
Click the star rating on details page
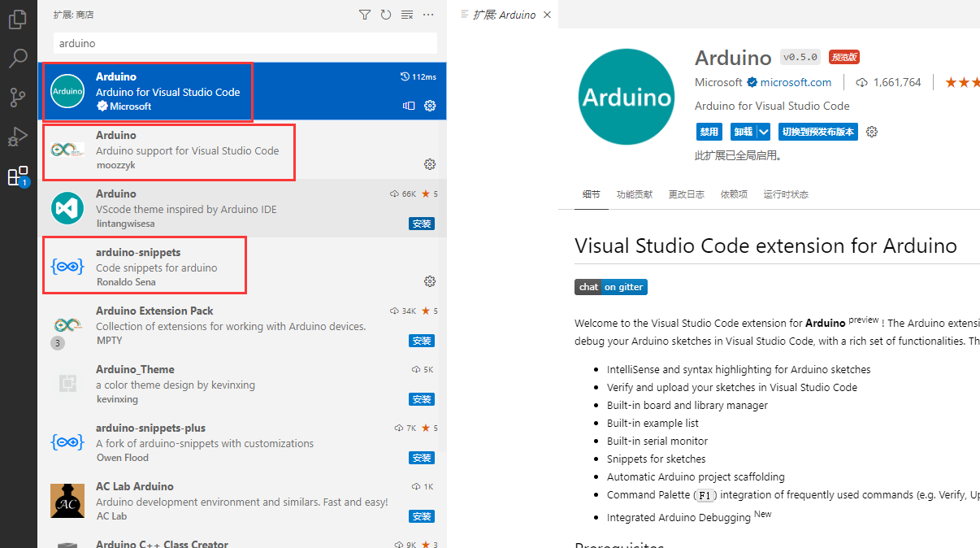click(x=962, y=82)
